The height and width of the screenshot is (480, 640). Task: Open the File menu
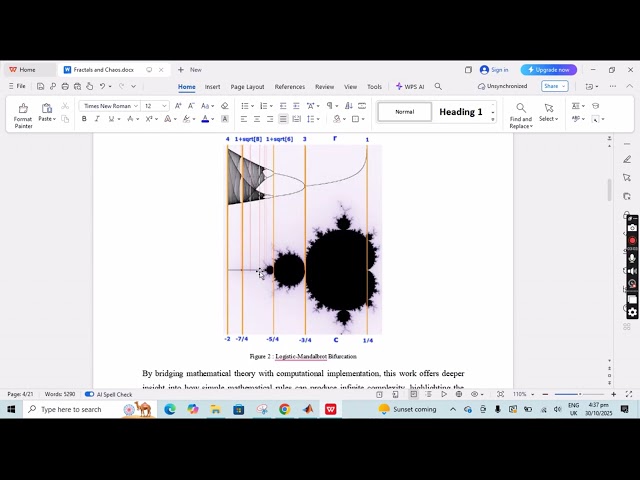17,86
